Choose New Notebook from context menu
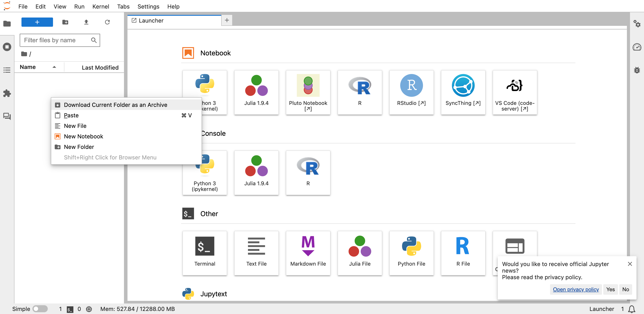Screen dimensions: 644x314 [126, 136]
